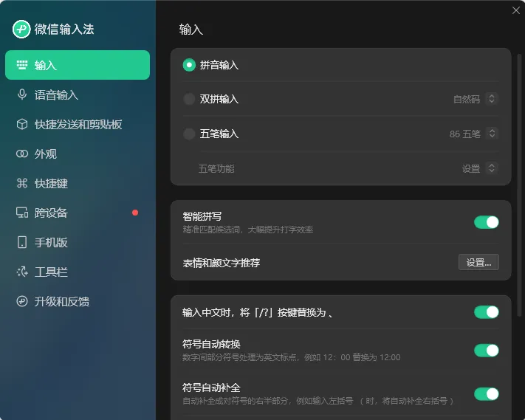Toggle the [/?] key replacement switch
Viewport: 525px width, 420px height.
(486, 312)
